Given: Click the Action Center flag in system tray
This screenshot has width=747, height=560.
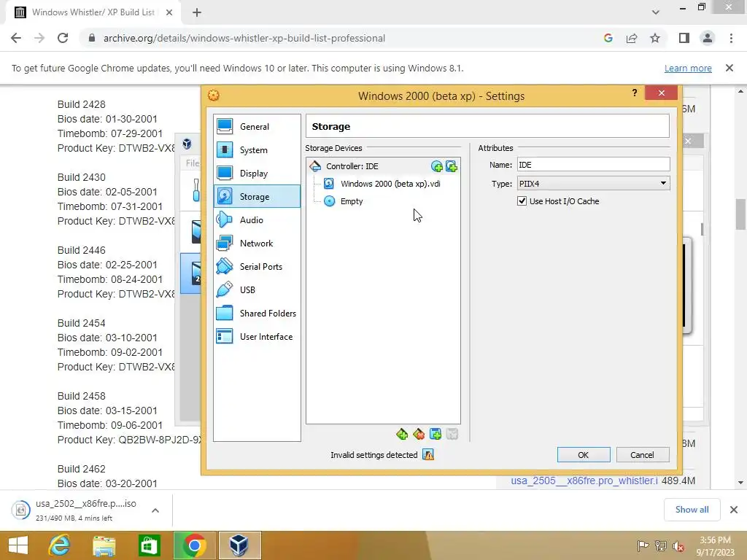Looking at the screenshot, I should tap(643, 546).
